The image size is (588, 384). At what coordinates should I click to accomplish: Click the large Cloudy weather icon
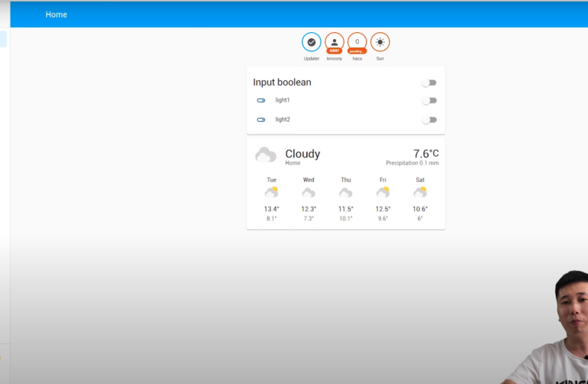pos(266,155)
